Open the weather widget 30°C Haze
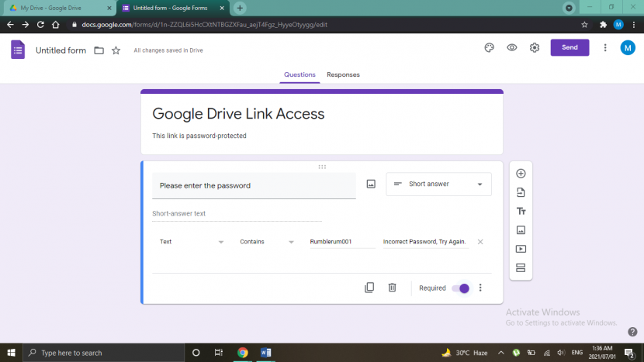The height and width of the screenshot is (362, 644). [x=464, y=353]
